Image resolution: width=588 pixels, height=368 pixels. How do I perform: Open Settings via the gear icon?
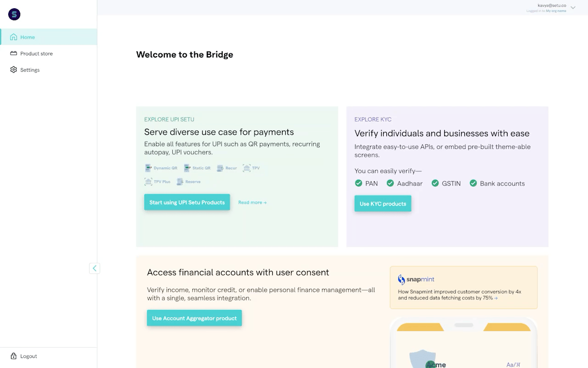[13, 69]
